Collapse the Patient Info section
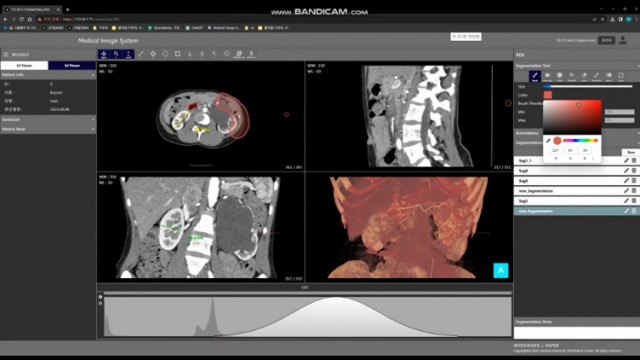 coord(48,75)
